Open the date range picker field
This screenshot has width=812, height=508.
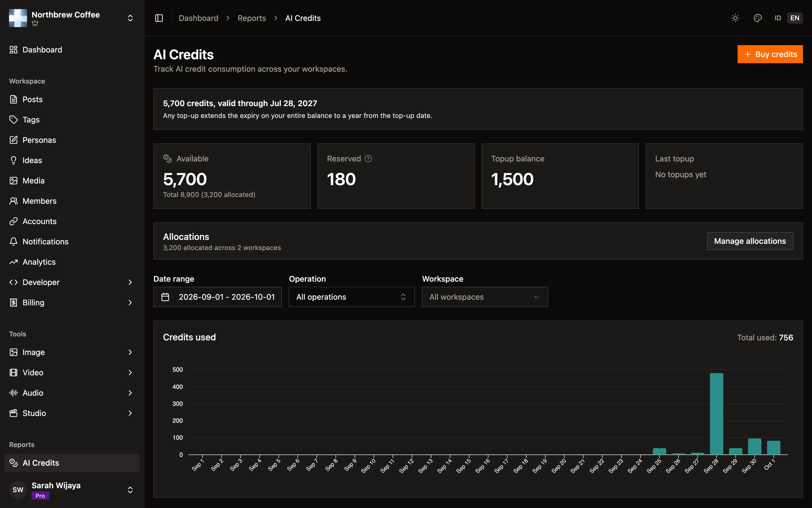[217, 297]
